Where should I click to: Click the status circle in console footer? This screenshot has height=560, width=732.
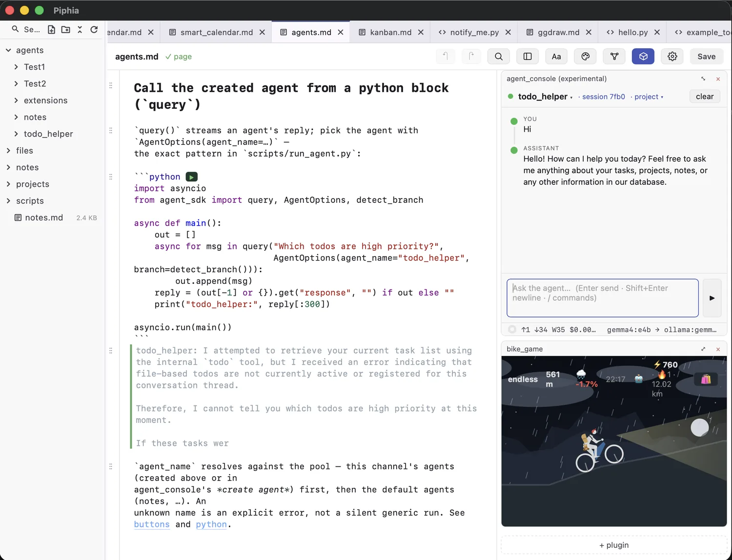tap(512, 329)
